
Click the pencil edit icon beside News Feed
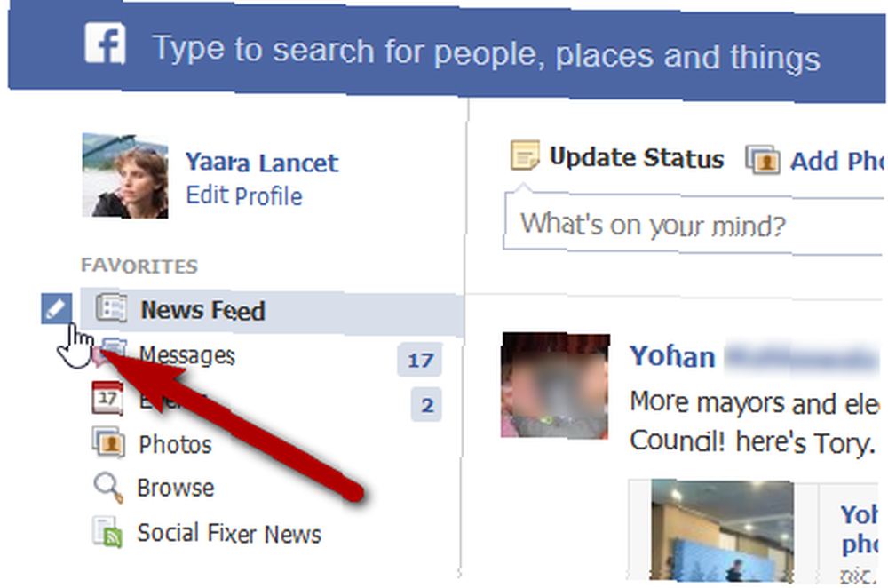point(57,309)
